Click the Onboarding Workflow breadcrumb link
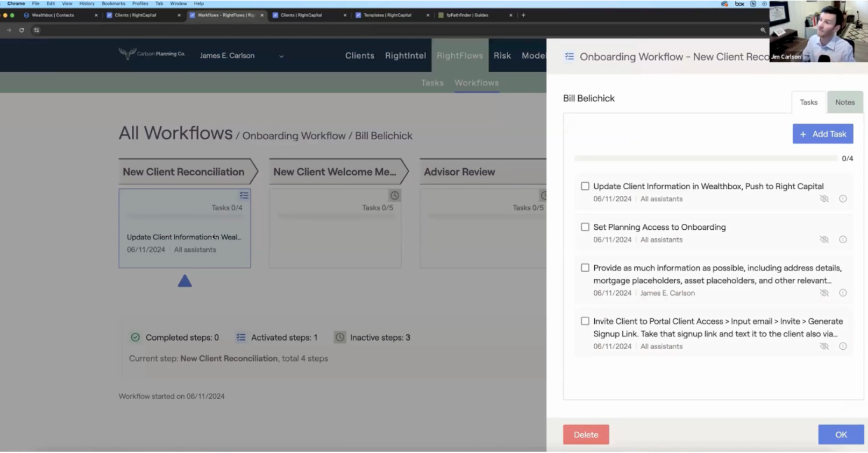The image size is (868, 453). 294,136
